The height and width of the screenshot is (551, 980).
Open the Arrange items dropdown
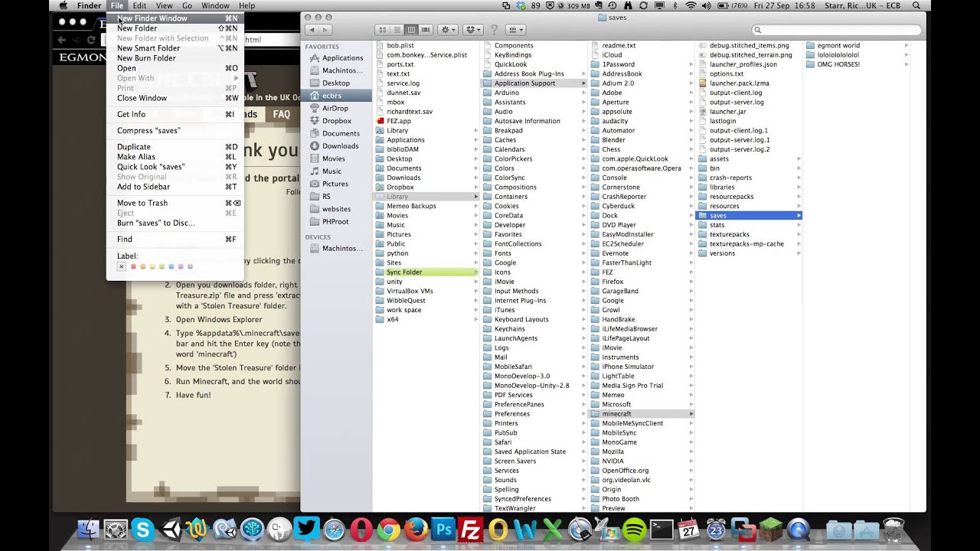pyautogui.click(x=516, y=30)
